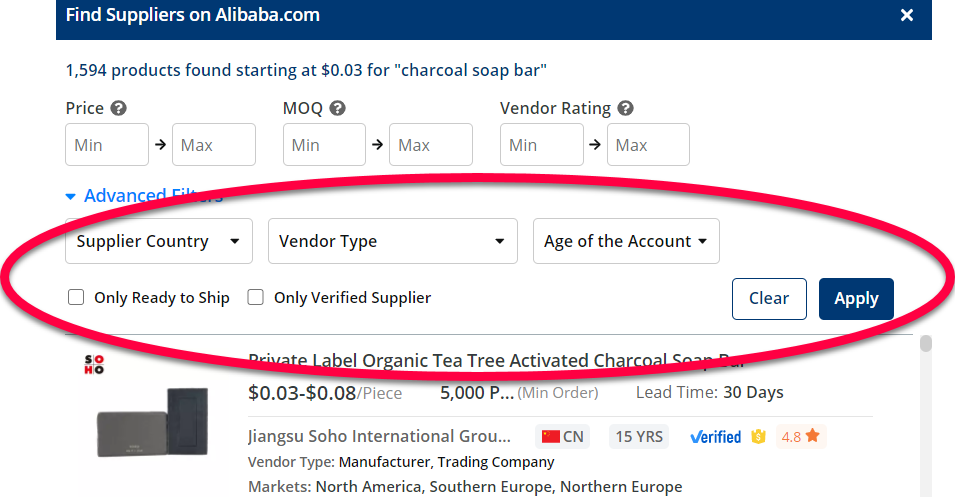955x497 pixels.
Task: Click the 4.8 star rating badge
Action: pyautogui.click(x=800, y=437)
